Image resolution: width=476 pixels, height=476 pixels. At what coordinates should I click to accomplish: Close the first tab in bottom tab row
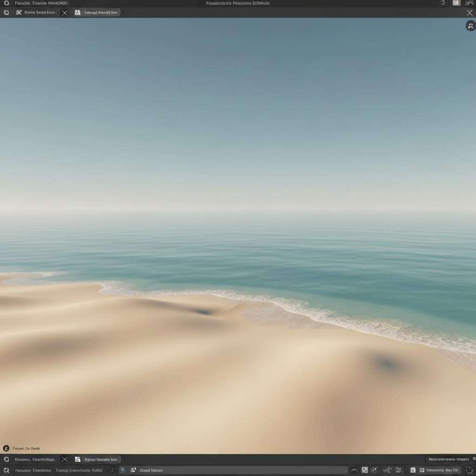click(x=64, y=459)
